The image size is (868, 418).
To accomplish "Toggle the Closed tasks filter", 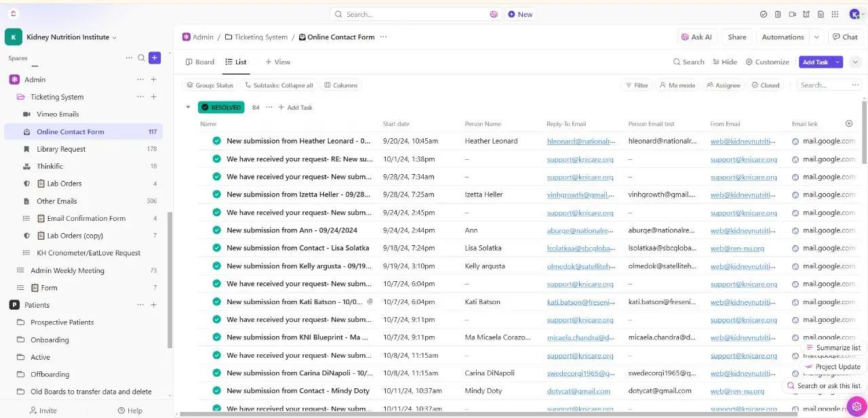I will pos(765,85).
